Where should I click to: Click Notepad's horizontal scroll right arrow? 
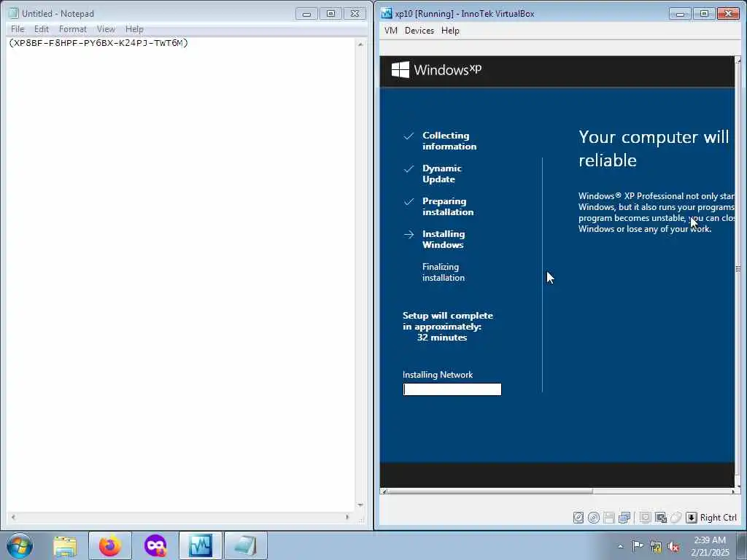pyautogui.click(x=347, y=517)
